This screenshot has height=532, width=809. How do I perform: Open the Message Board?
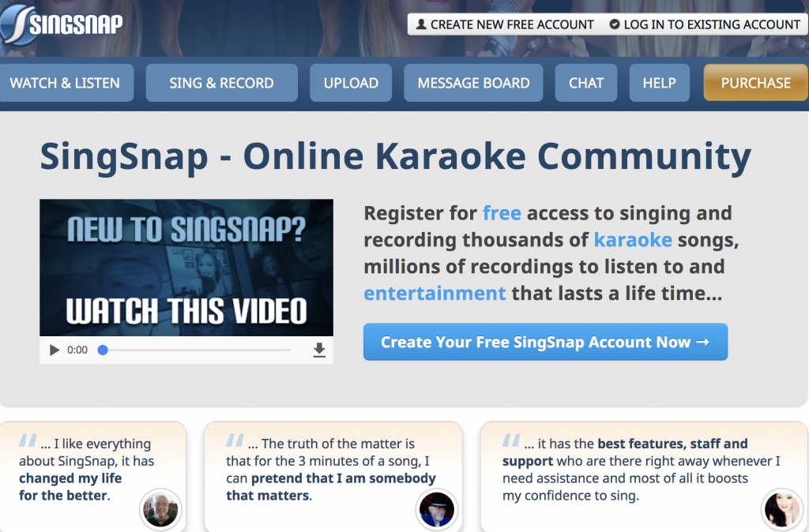(474, 83)
